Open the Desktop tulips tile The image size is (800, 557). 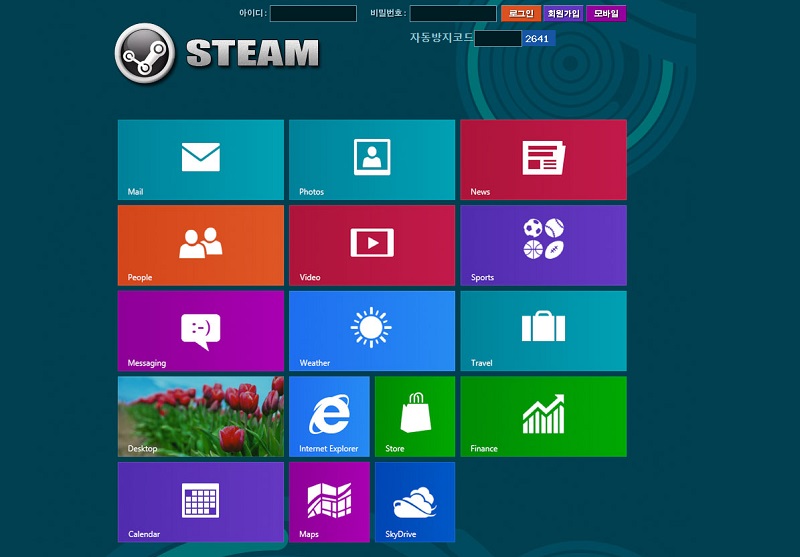[x=201, y=417]
